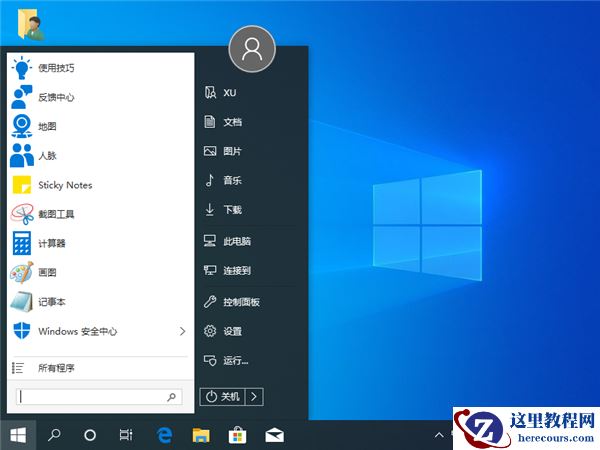The image size is (600, 450).
Task: Open Task View on taskbar
Action: pos(126,435)
